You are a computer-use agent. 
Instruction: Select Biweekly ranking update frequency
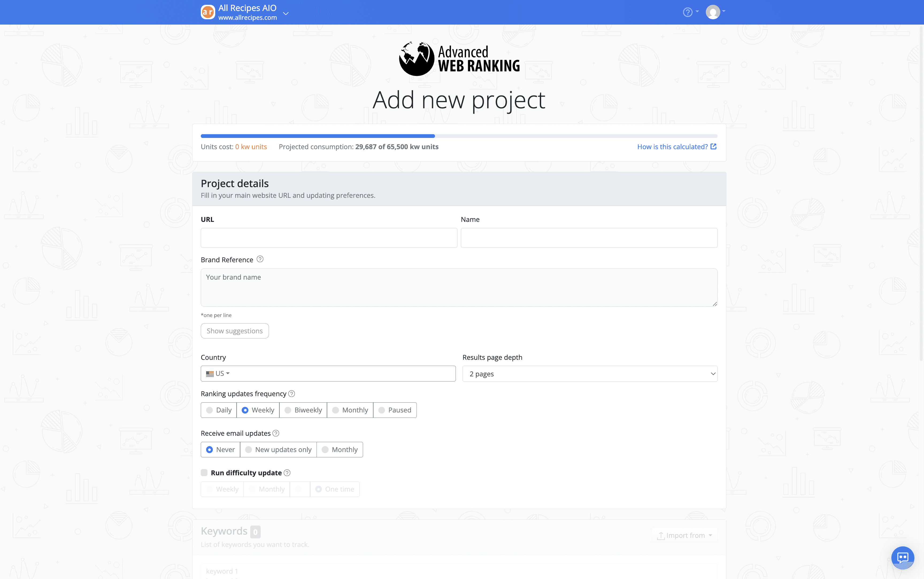pos(303,410)
